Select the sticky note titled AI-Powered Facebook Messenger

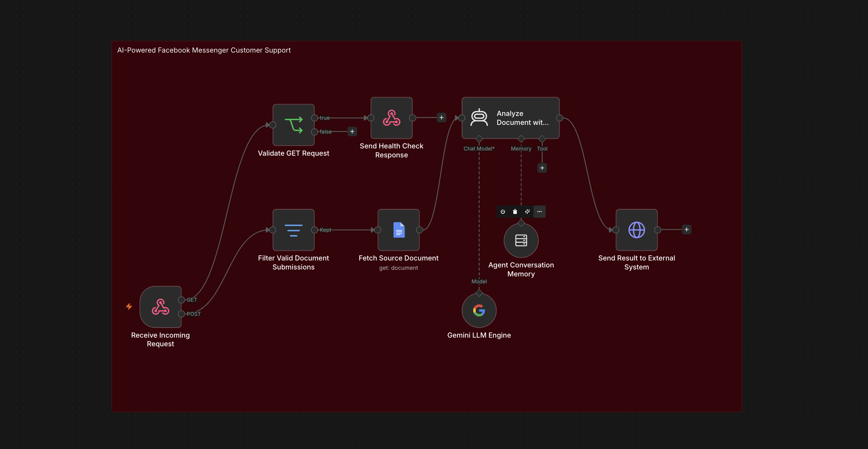pyautogui.click(x=204, y=50)
